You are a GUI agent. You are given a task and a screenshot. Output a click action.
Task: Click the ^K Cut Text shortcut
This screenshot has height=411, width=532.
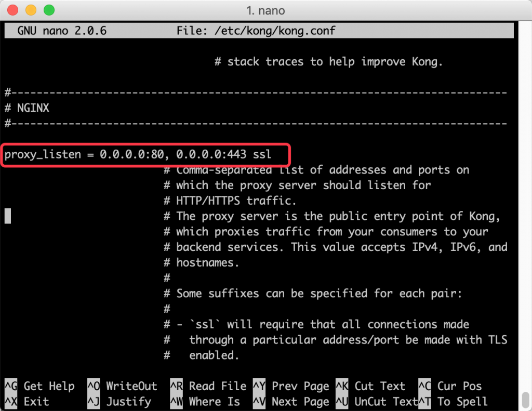[x=370, y=386]
